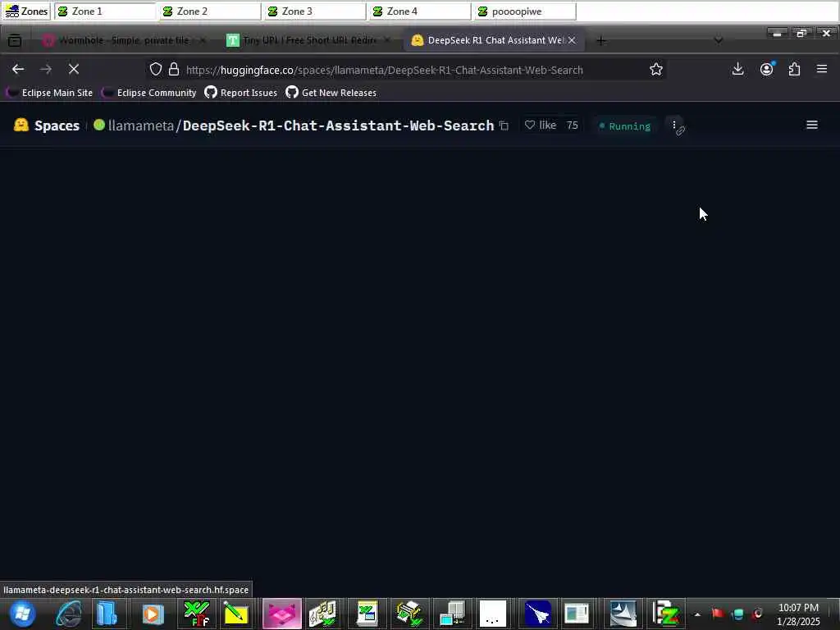Open the tracking protection shield icon

click(x=155, y=69)
